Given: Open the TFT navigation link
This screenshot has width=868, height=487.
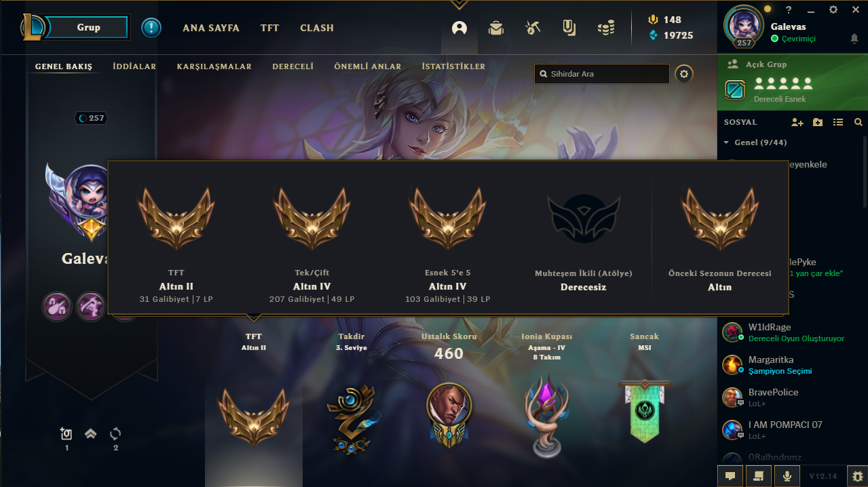Looking at the screenshot, I should tap(269, 28).
